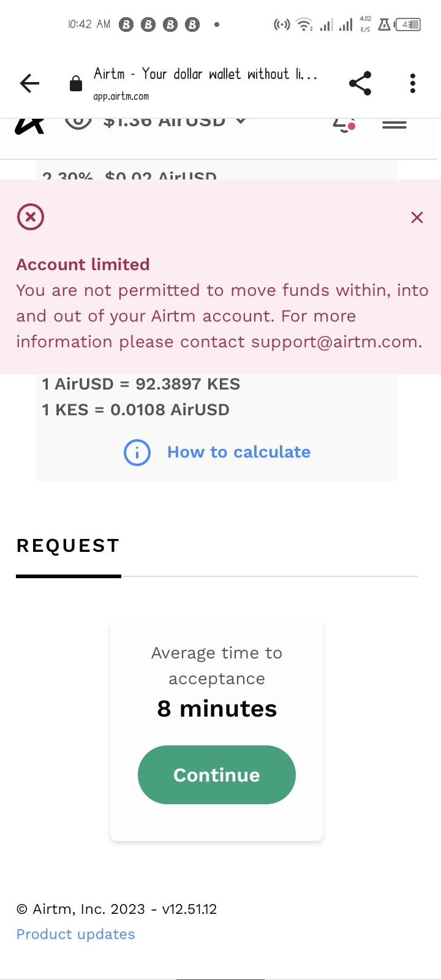Screen dimensions: 441x980
Task: Click the How to calculate info icon
Action: 137,453
